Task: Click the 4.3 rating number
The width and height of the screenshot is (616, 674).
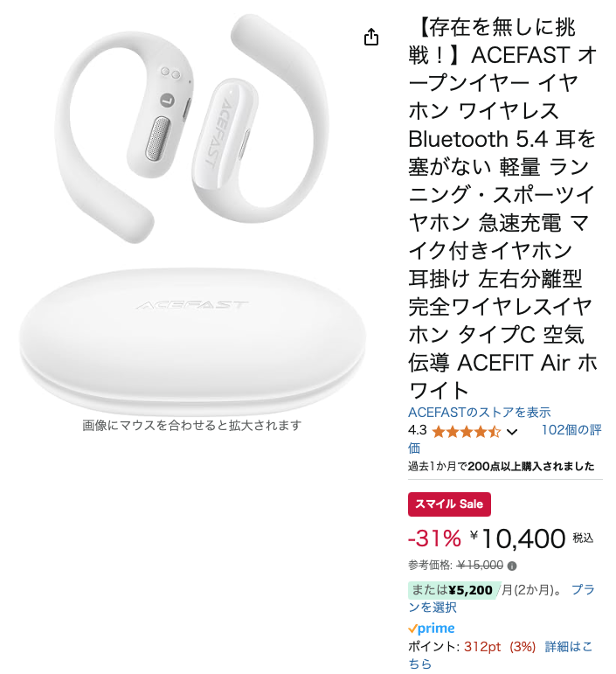Action: pyautogui.click(x=417, y=430)
